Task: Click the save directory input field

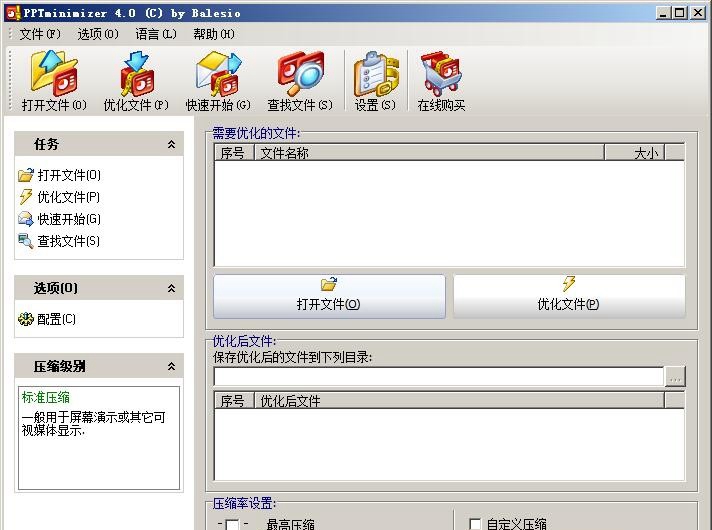Action: pos(439,376)
